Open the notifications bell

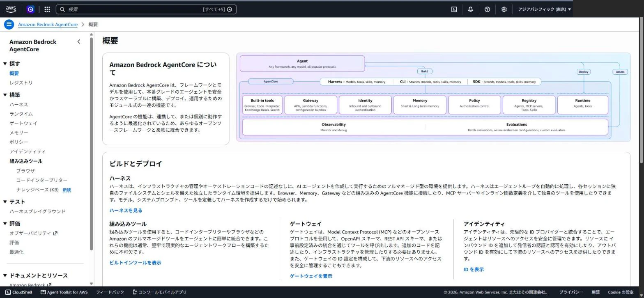click(471, 9)
